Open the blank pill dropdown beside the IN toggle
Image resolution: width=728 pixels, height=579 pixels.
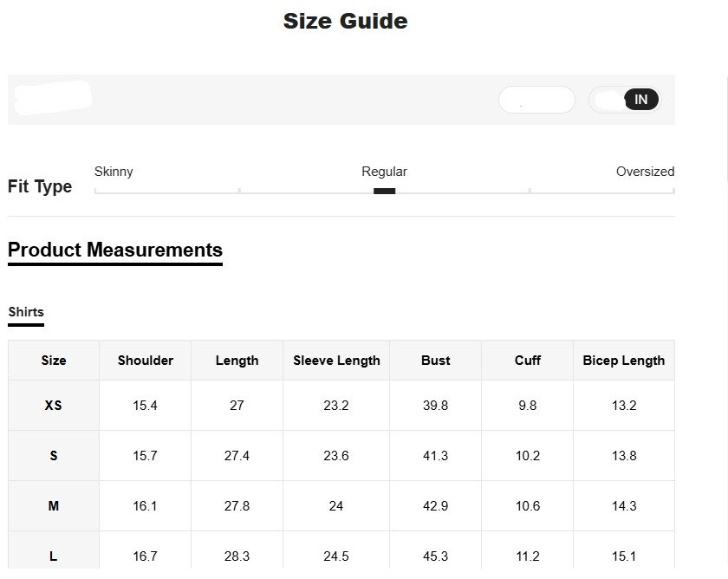pos(536,100)
